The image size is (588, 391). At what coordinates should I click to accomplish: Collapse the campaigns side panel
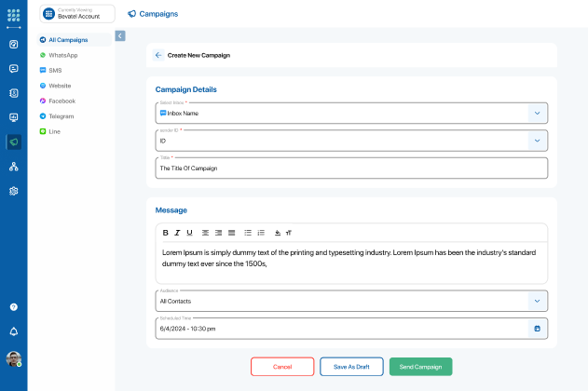120,35
